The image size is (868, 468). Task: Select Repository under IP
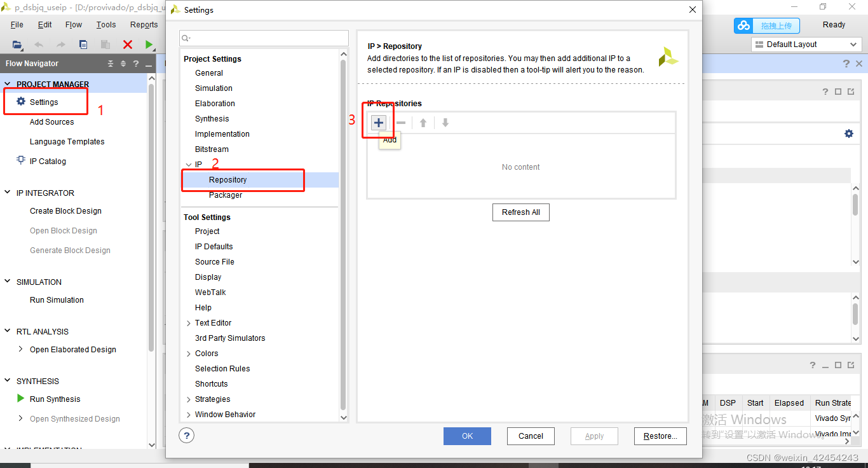pos(227,180)
